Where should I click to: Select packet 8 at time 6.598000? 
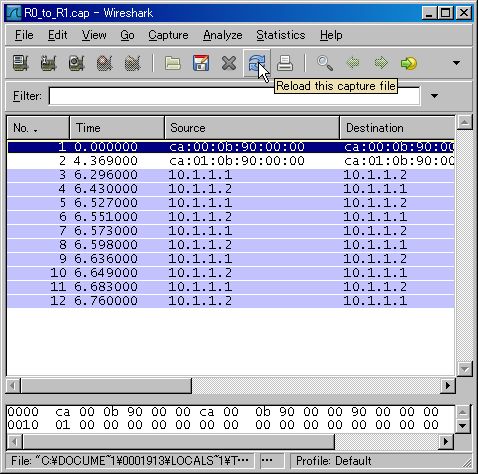click(231, 245)
